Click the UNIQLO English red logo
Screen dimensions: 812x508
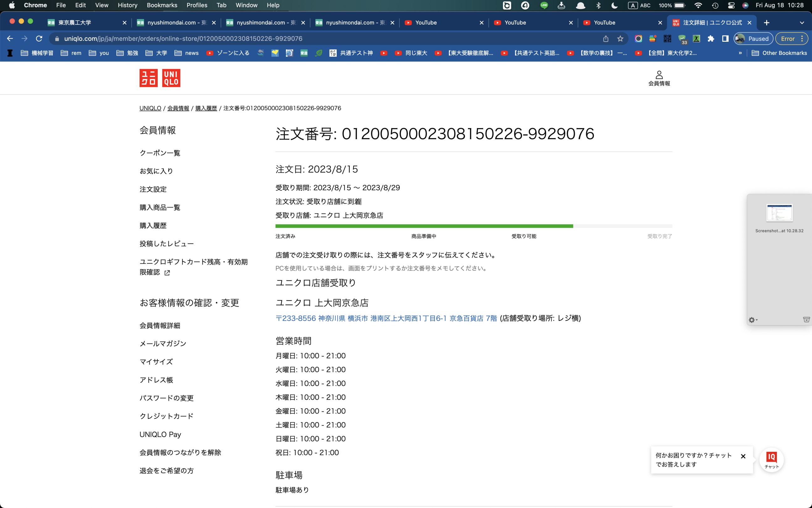tap(171, 78)
